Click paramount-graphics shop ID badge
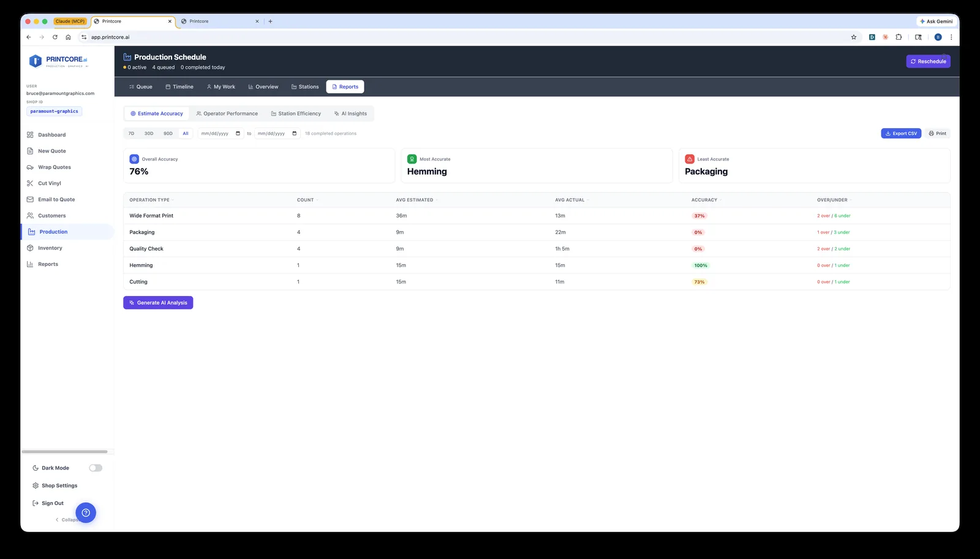This screenshot has height=559, width=980. pos(55,112)
